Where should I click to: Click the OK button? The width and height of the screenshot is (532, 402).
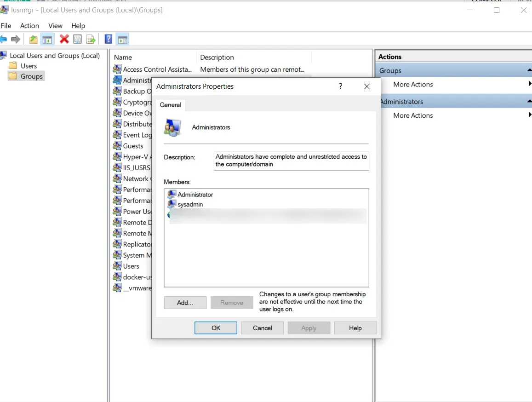216,328
